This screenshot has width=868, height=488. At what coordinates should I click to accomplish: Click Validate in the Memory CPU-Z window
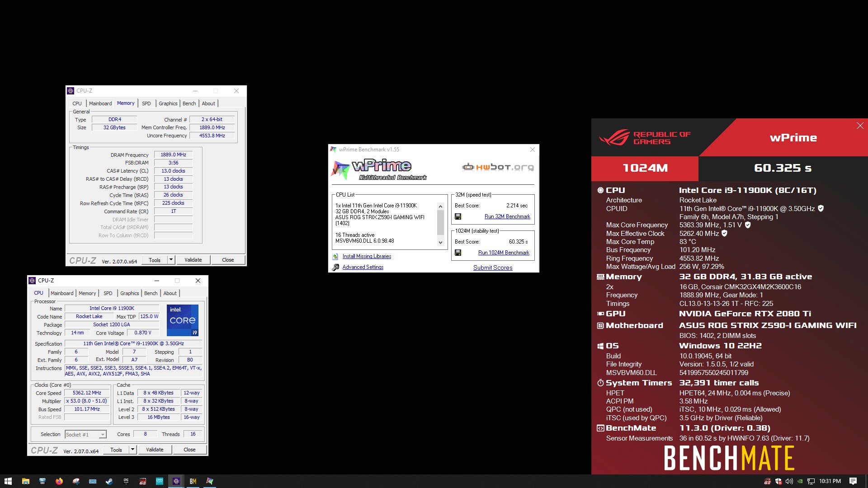(193, 260)
